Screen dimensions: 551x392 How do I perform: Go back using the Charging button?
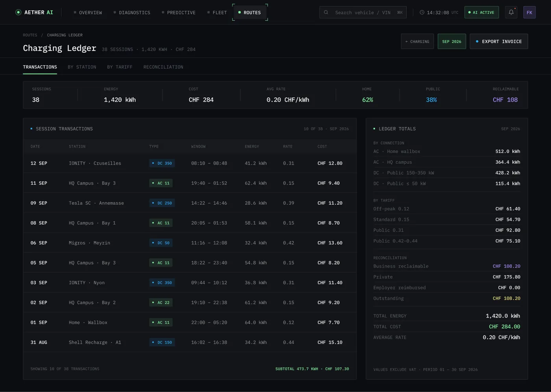pos(417,41)
